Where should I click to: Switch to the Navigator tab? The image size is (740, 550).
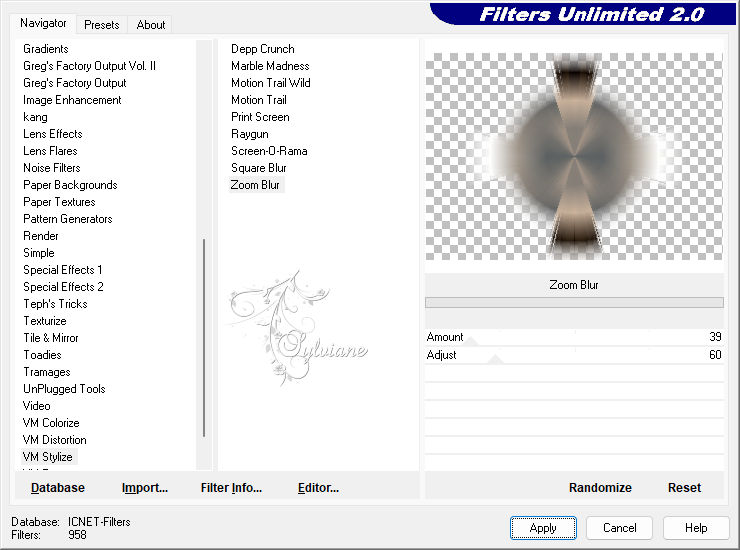click(x=43, y=23)
